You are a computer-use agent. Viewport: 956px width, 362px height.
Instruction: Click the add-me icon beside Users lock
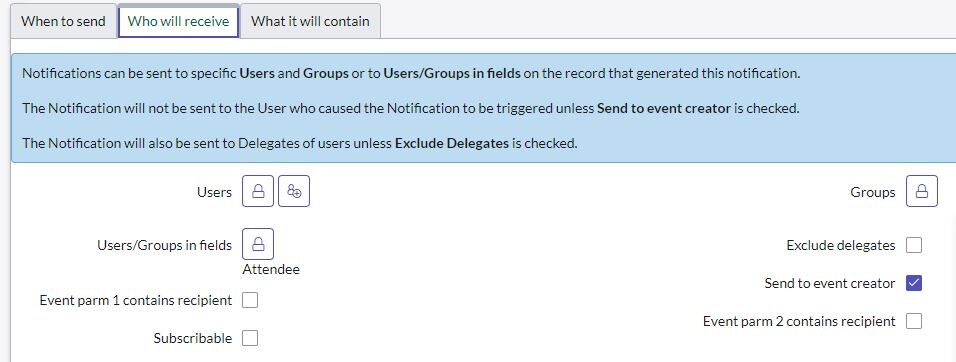[294, 191]
